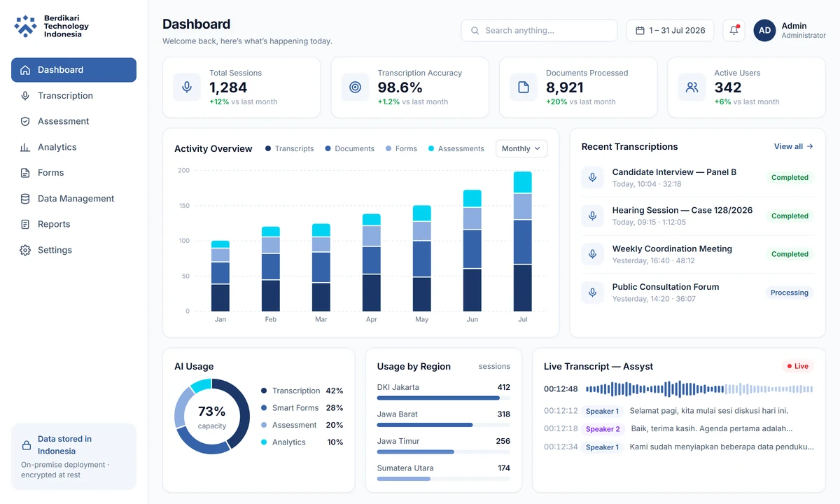Screen dimensions: 840x504
Task: Click the Forms document icon in sidebar
Action: pyautogui.click(x=25, y=173)
